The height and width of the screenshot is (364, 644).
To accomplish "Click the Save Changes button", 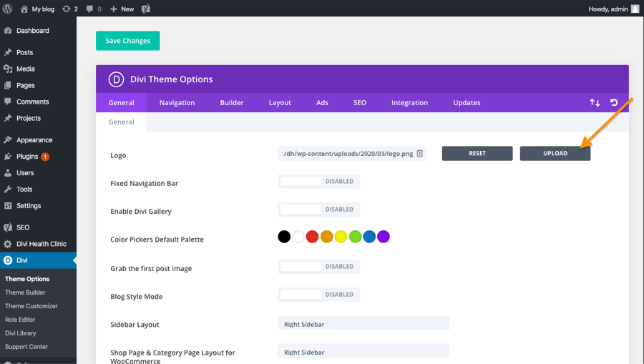I will click(128, 41).
